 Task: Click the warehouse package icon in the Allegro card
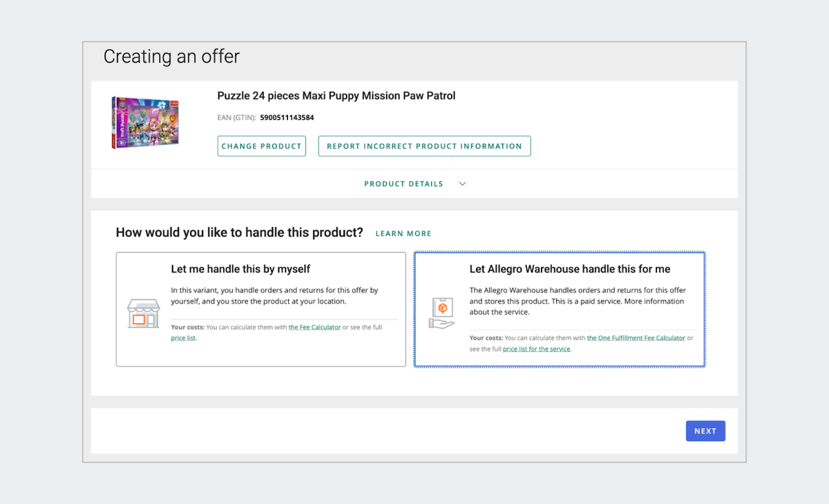[441, 313]
